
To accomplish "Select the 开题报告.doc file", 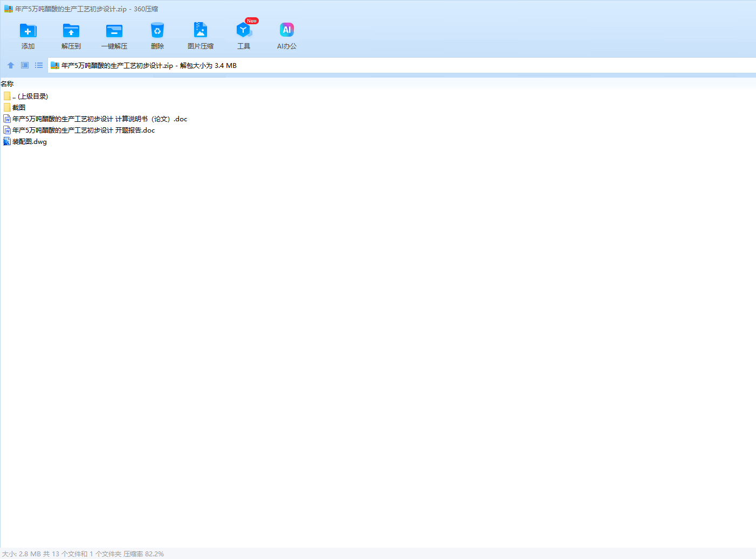I will (84, 130).
